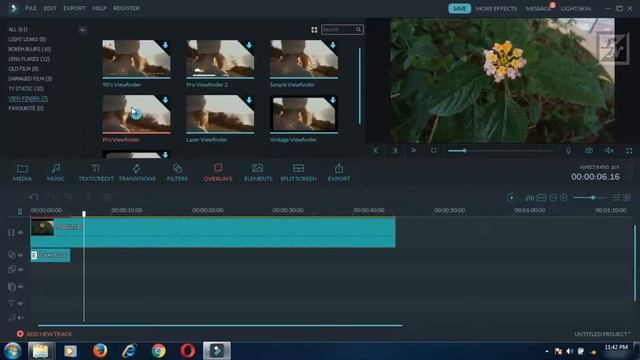Download the Laser Viewfinder overlay
Viewport: 640px width, 360px height.
249,100
